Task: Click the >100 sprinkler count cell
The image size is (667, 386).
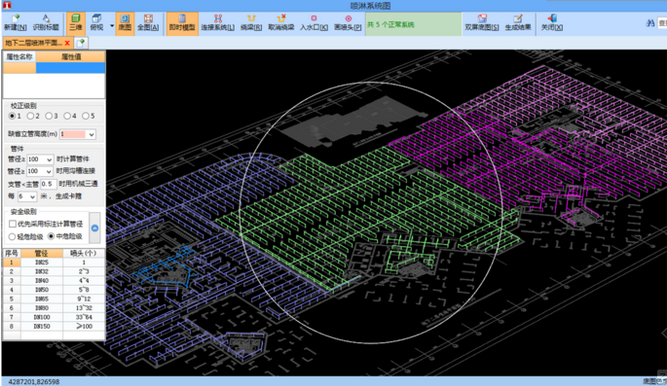Action: point(83,326)
